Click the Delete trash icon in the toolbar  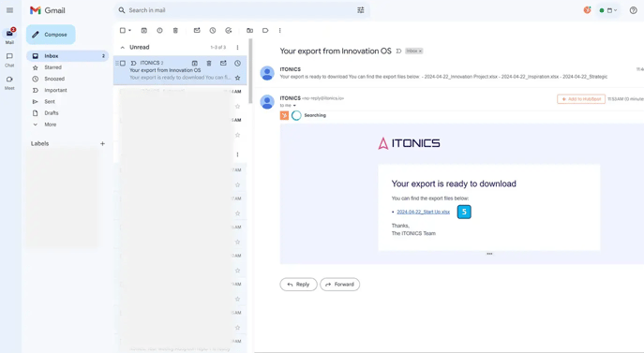(175, 30)
